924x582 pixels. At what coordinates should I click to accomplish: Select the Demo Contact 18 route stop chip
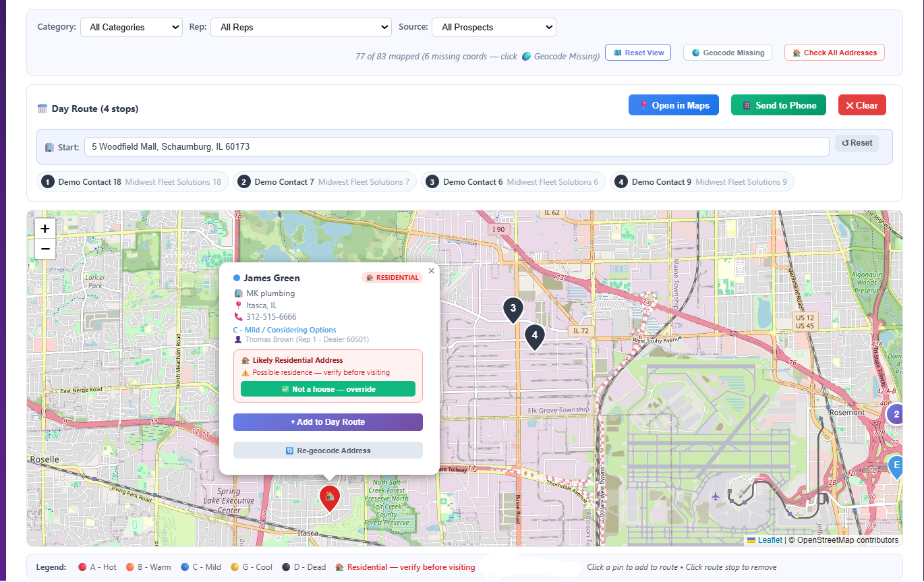click(132, 181)
